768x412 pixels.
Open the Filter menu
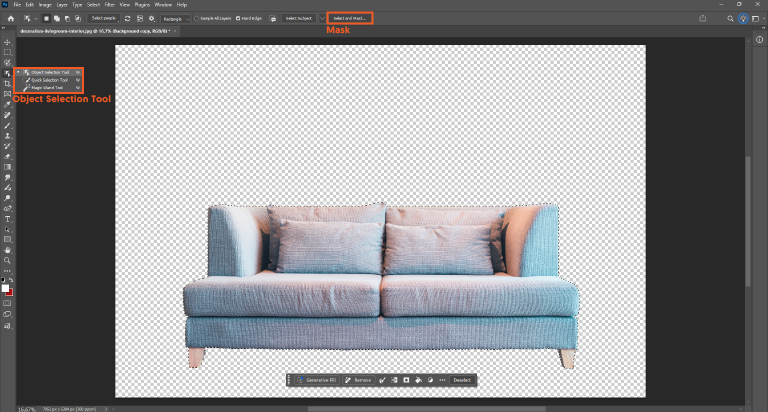[110, 4]
